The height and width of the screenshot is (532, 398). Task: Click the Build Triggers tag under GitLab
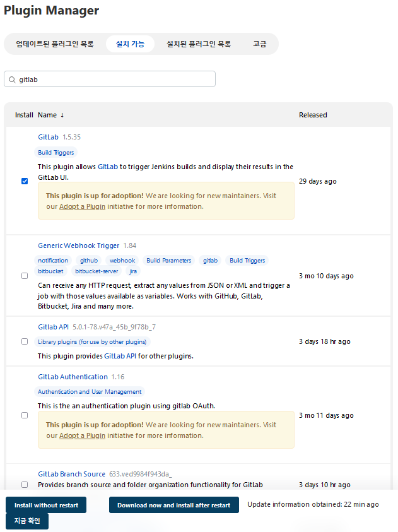point(56,152)
